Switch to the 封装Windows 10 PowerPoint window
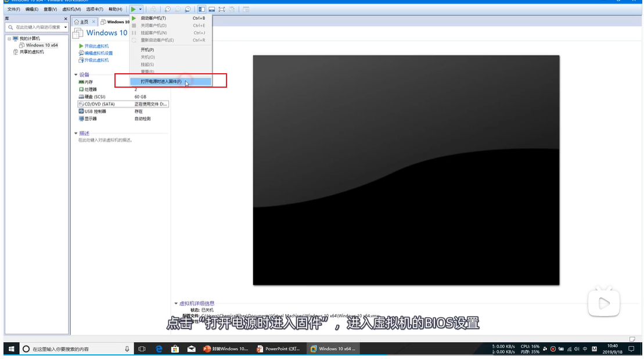The height and width of the screenshot is (359, 644). coord(226,349)
